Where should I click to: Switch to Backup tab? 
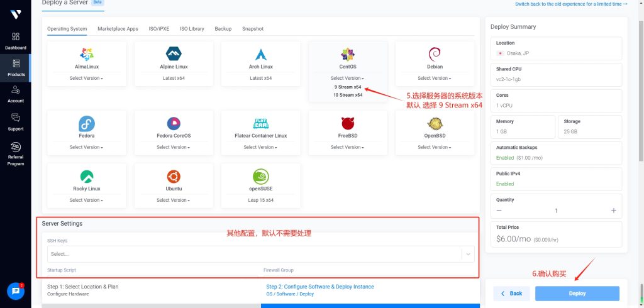point(223,29)
